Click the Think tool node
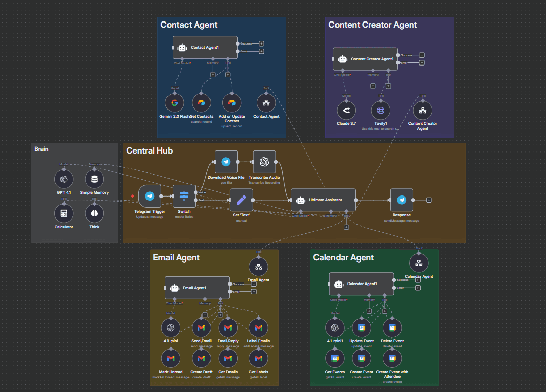 click(94, 213)
